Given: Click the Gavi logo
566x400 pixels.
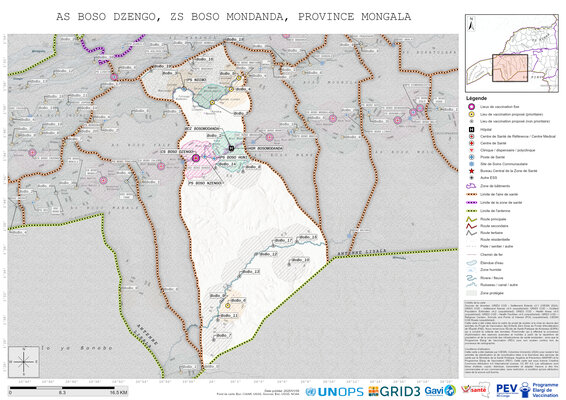Looking at the screenshot, I should click(440, 391).
